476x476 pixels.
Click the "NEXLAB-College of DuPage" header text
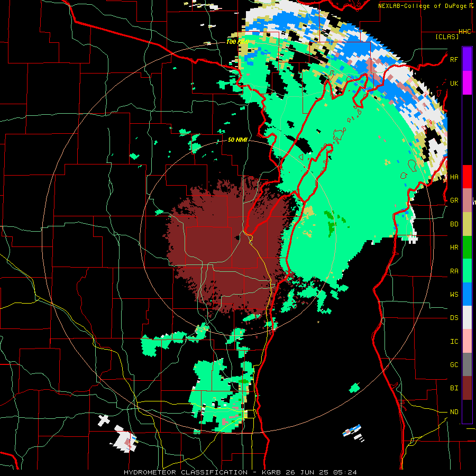click(422, 6)
